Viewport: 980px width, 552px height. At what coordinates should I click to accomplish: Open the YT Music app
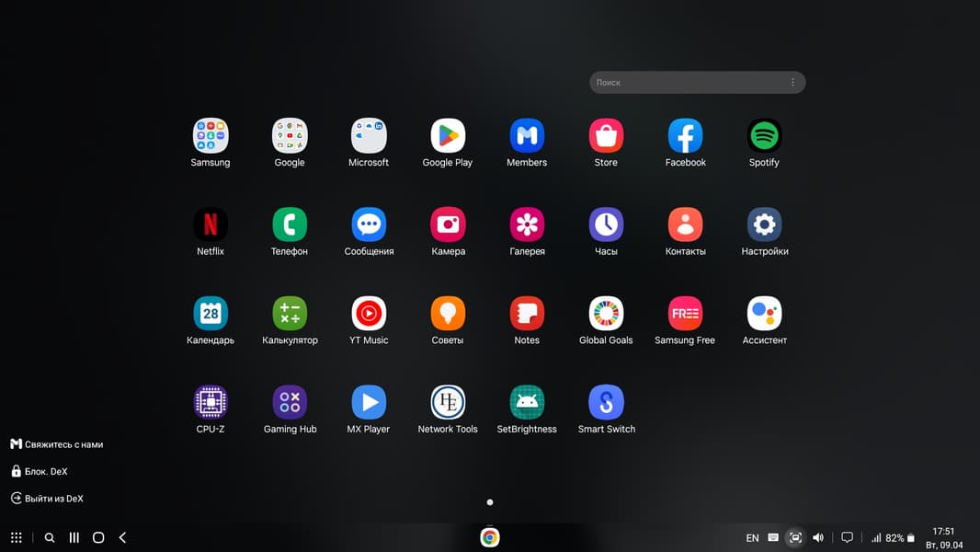(369, 313)
